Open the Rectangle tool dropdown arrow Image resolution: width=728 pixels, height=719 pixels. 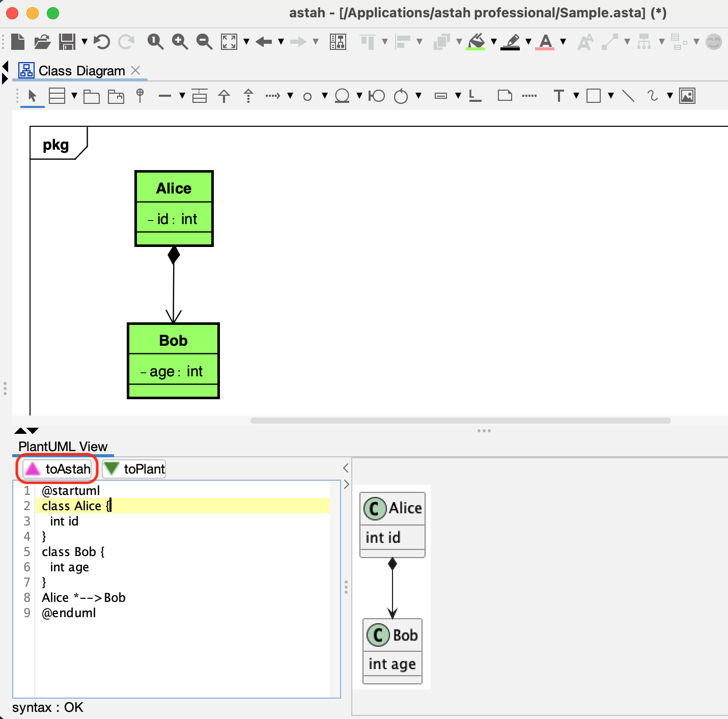pos(611,96)
